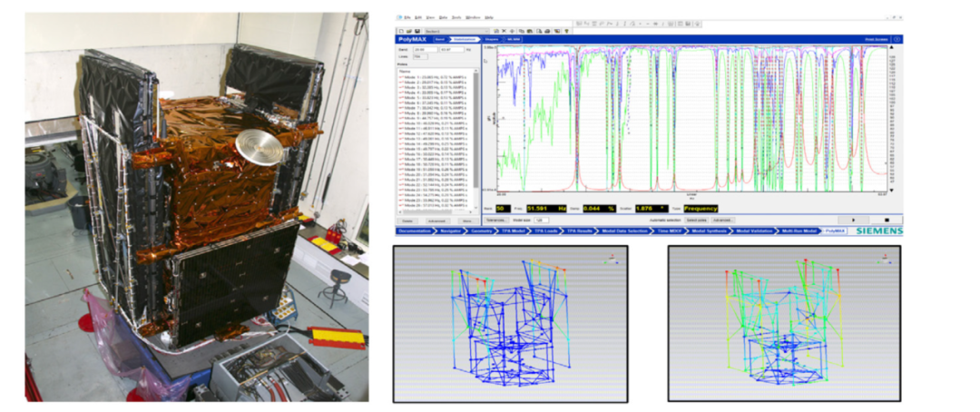Switch to the Navigator workflow tab
This screenshot has height=412, width=980.
(x=450, y=231)
